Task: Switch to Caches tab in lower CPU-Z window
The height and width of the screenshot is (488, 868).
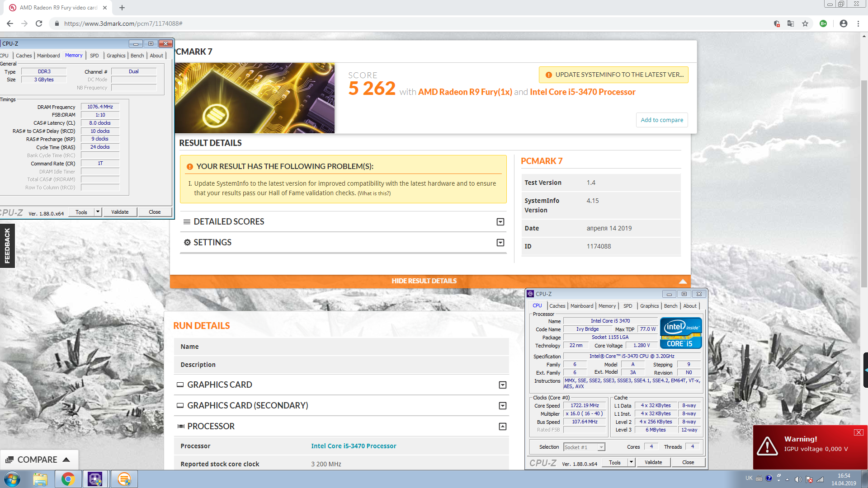Action: click(557, 306)
